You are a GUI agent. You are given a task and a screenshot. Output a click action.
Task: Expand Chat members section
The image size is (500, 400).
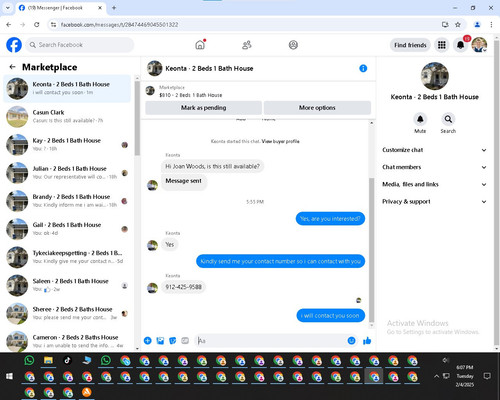(x=434, y=167)
